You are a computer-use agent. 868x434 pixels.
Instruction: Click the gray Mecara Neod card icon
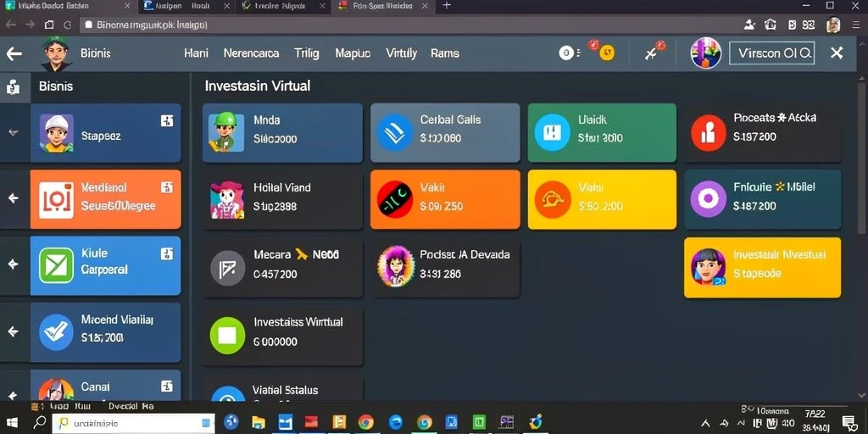click(x=227, y=269)
